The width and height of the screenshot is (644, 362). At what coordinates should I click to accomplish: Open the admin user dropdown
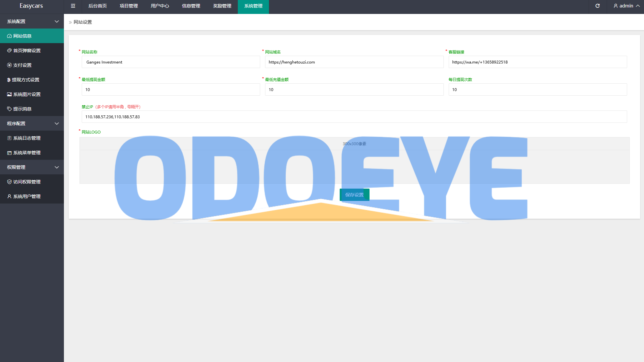(x=626, y=6)
